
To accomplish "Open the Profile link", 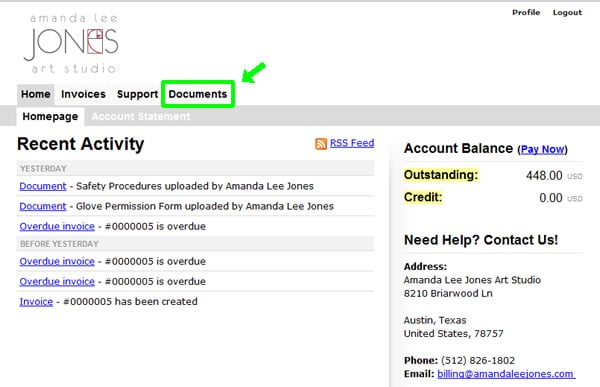I will point(526,13).
